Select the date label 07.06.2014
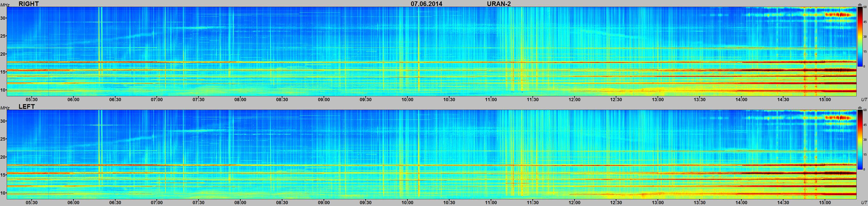868x206 pixels. coord(426,4)
